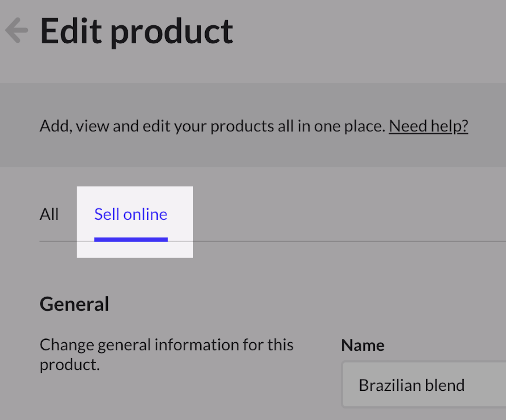Click the Name field label
Screen dimensions: 506x420
pyautogui.click(x=362, y=345)
